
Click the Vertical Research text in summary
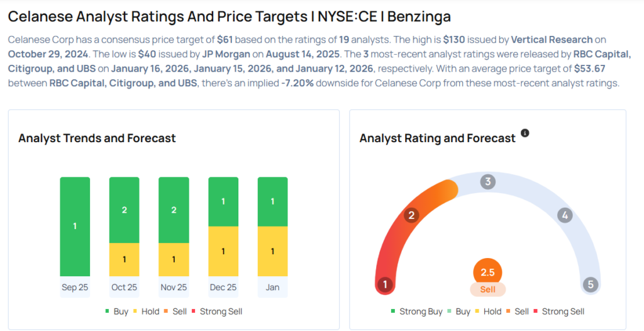(552, 40)
